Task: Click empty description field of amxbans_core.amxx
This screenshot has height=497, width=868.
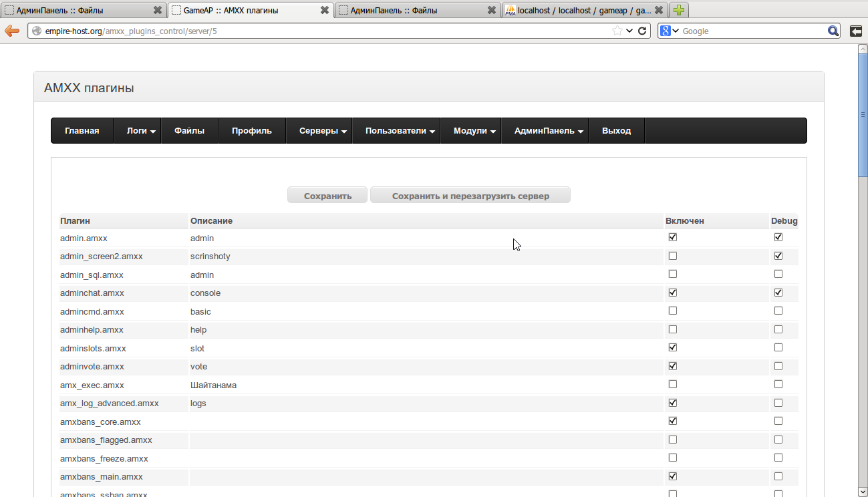Action: pyautogui.click(x=426, y=422)
